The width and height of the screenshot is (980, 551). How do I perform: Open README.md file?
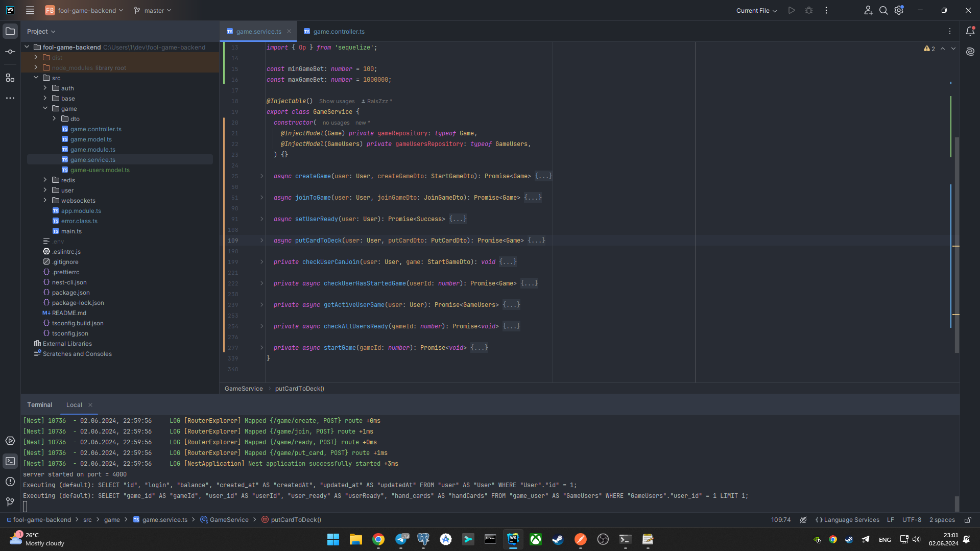(69, 313)
